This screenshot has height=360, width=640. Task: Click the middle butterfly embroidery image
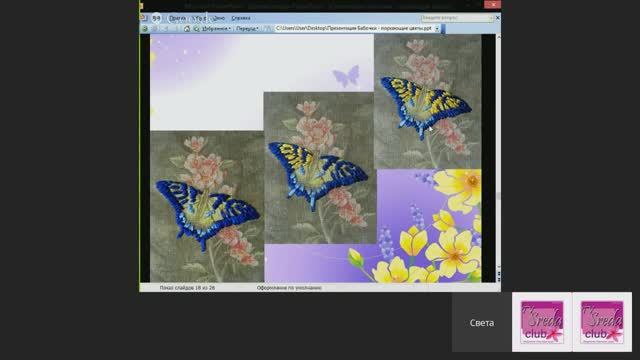[320, 168]
